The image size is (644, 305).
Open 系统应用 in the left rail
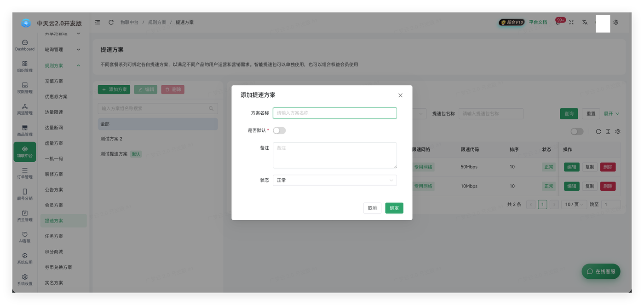(x=25, y=258)
